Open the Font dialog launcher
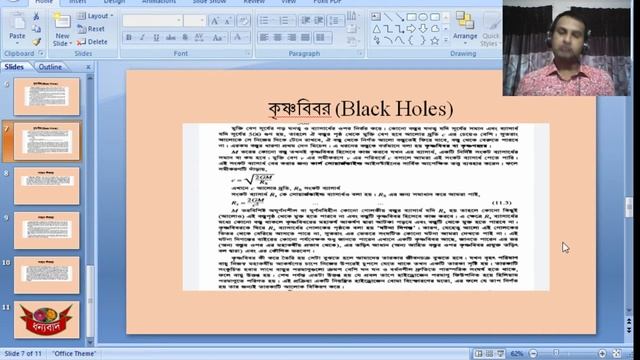Screen dimensions: 640x360 pyautogui.click(x=248, y=53)
